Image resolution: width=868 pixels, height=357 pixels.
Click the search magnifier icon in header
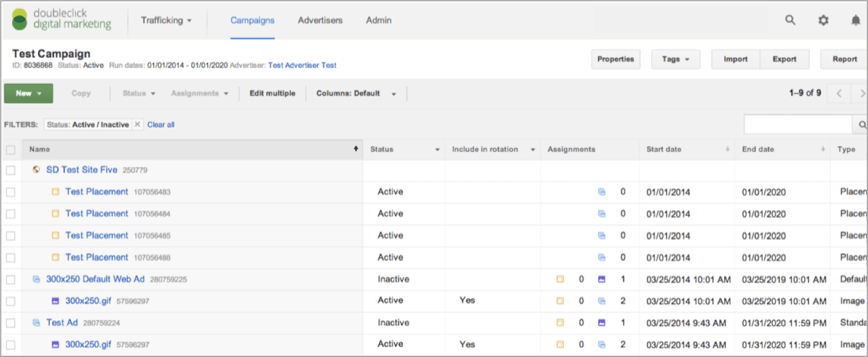pos(790,20)
